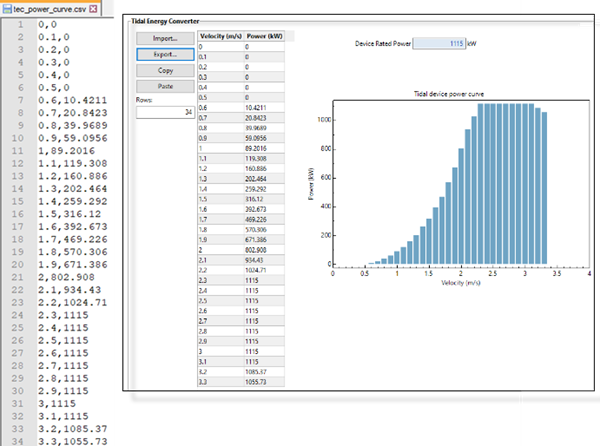Image resolution: width=600 pixels, height=446 pixels.
Task: Select the velocity 3.3 table cell
Action: (x=221, y=381)
